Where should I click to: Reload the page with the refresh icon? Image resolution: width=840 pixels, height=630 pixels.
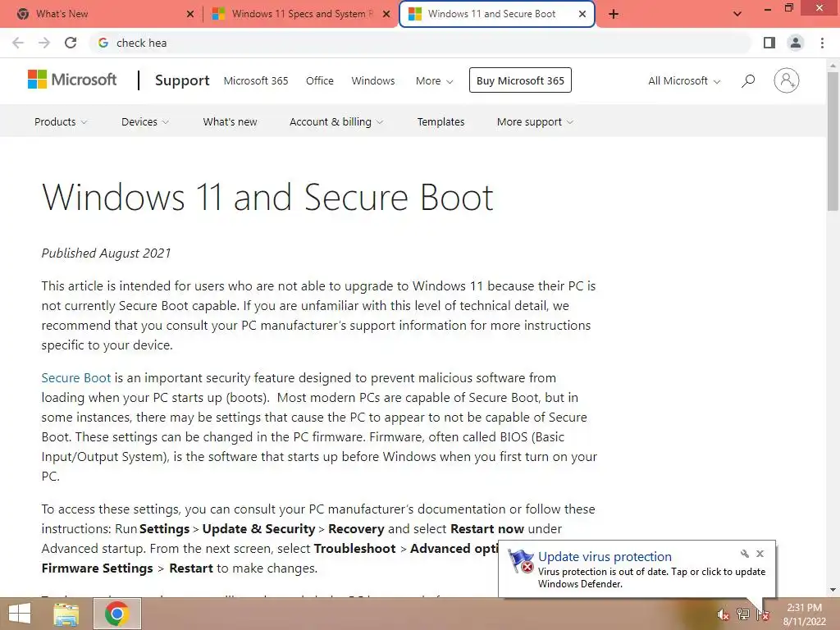coord(71,43)
